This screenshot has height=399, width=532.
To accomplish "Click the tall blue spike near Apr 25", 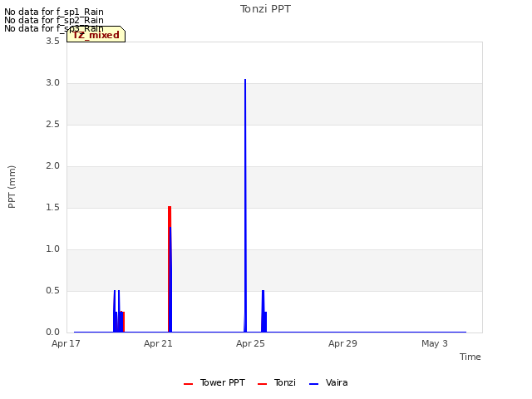I will coord(245,204).
